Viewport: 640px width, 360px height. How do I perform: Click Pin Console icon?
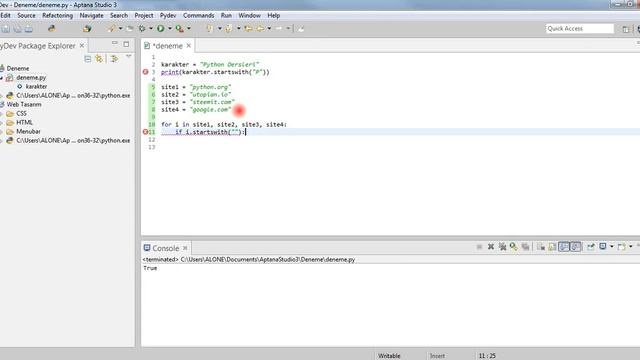click(590, 247)
